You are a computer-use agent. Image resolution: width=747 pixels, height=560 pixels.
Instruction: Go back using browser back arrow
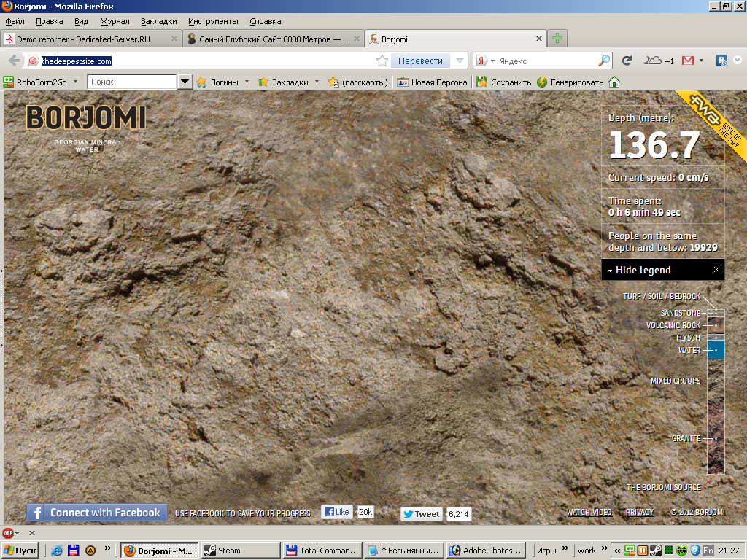point(15,61)
